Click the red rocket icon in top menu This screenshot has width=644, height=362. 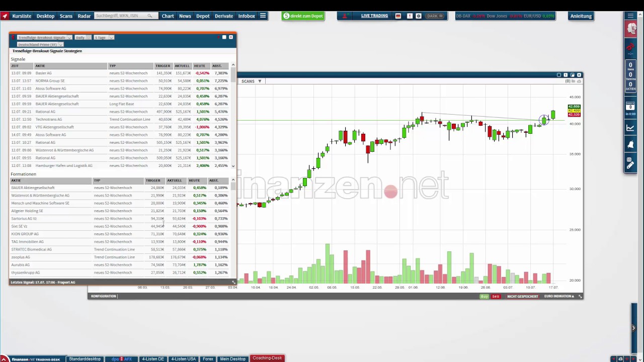click(5, 16)
